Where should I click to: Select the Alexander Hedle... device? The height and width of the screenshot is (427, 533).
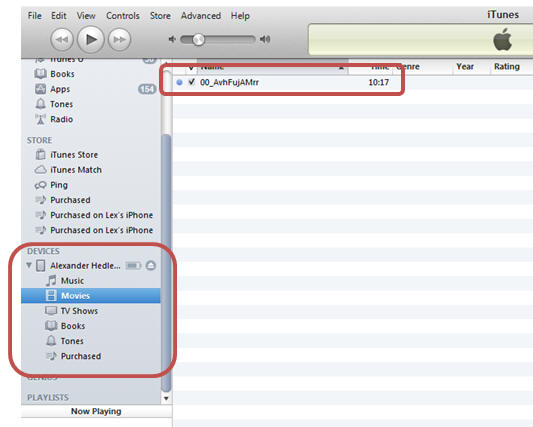click(85, 266)
